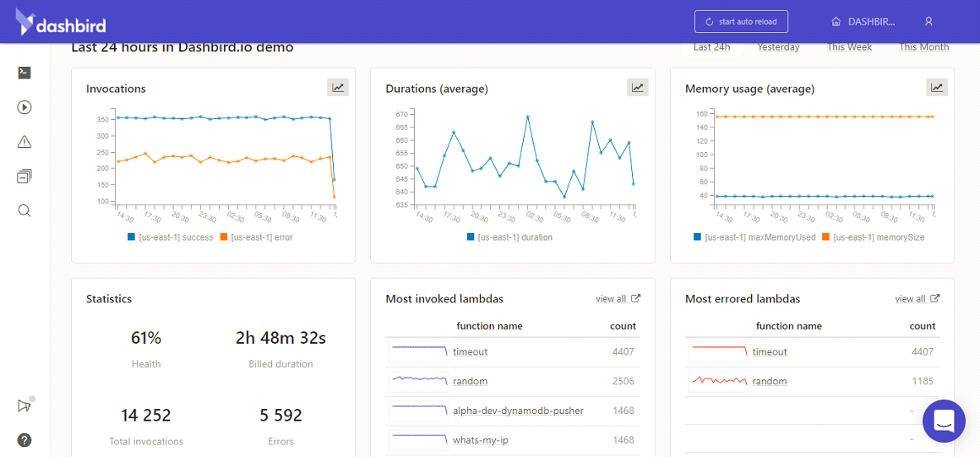Toggle the [us-east-1] memorySize legend series
This screenshot has height=457, width=980.
point(873,237)
